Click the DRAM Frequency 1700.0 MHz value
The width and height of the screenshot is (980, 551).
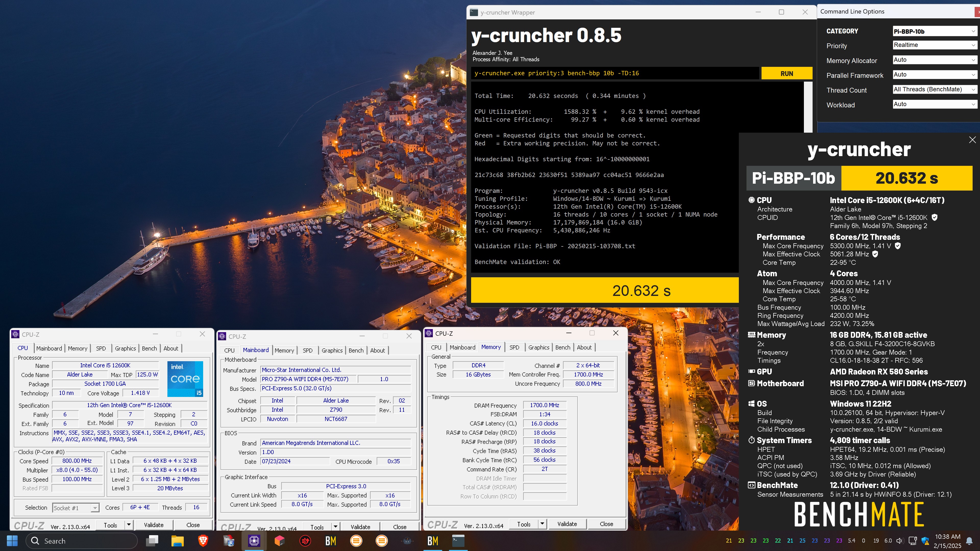544,405
